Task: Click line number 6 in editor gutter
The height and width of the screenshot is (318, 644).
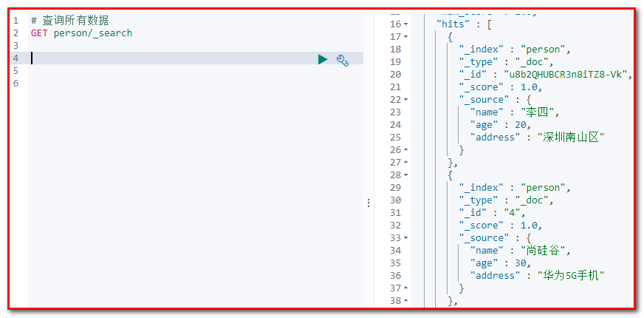Action: [16, 84]
